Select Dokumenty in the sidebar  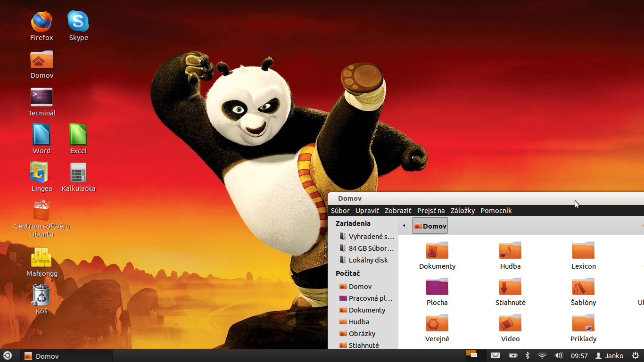pyautogui.click(x=363, y=310)
